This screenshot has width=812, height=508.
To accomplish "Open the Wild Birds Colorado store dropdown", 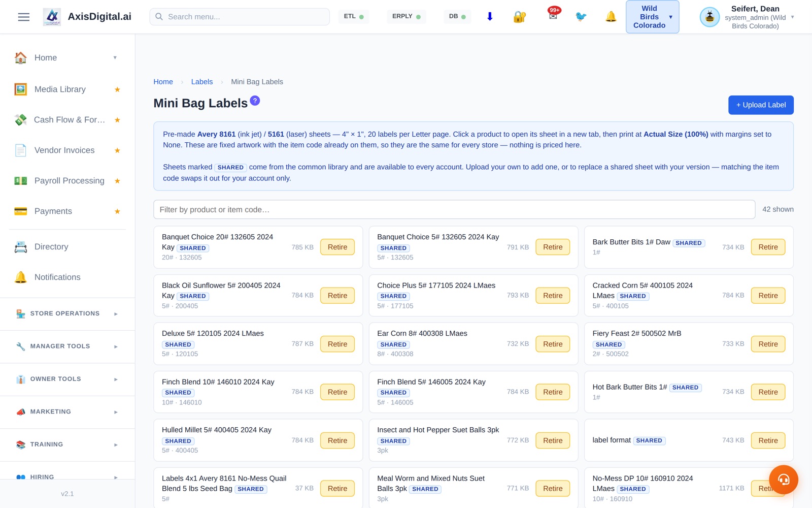I will tap(653, 17).
